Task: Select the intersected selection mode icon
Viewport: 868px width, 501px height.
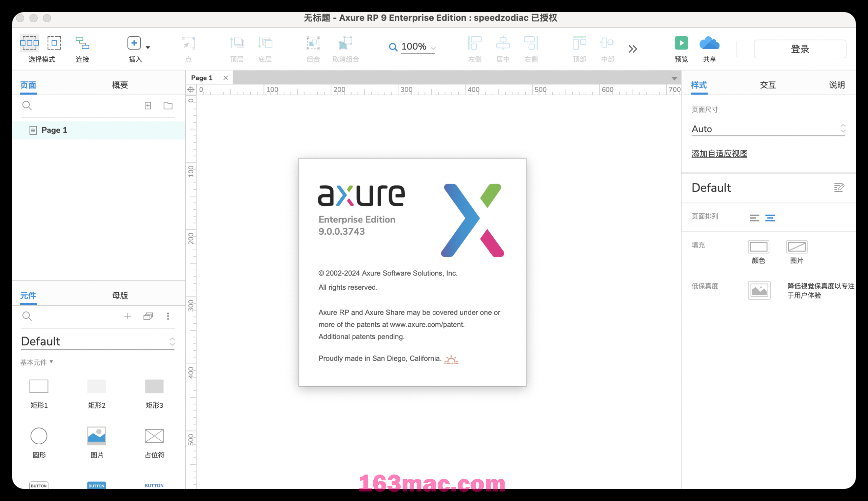Action: pos(29,43)
